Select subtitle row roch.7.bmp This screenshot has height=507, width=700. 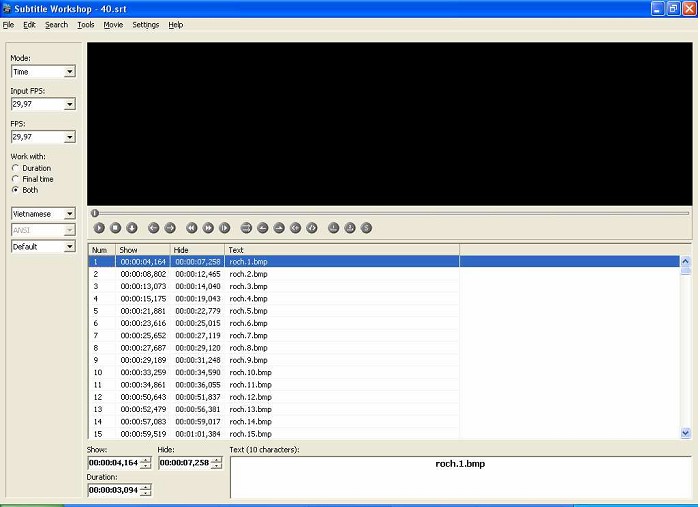274,336
